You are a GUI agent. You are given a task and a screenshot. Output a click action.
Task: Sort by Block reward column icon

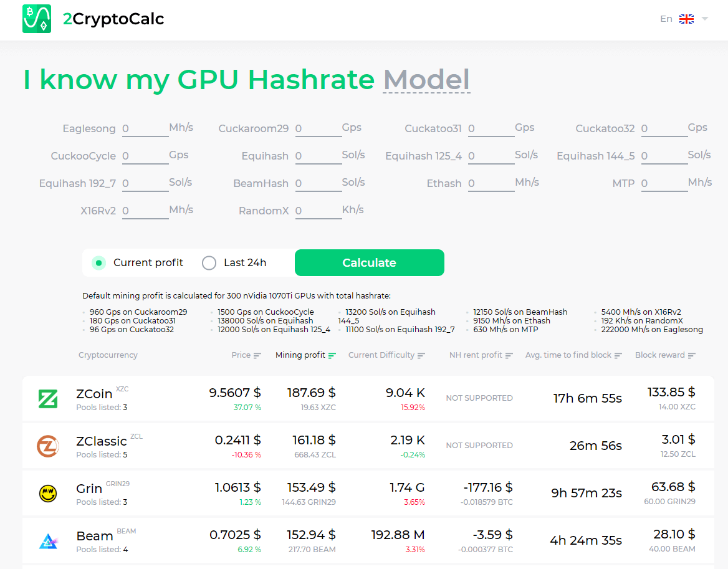(x=692, y=355)
